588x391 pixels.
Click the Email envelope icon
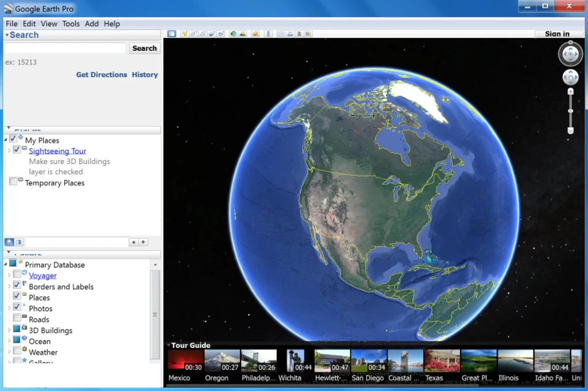[281, 34]
